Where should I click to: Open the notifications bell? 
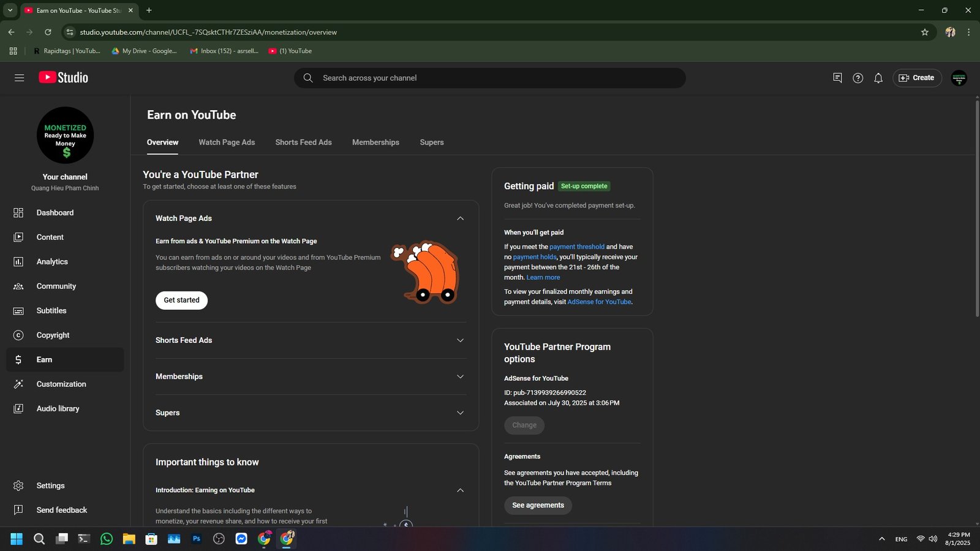(878, 78)
